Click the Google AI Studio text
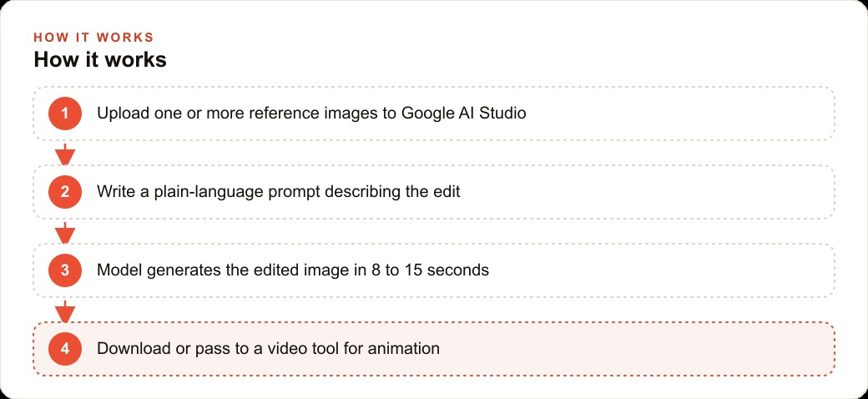Viewport: 868px width, 399px height. tap(463, 114)
